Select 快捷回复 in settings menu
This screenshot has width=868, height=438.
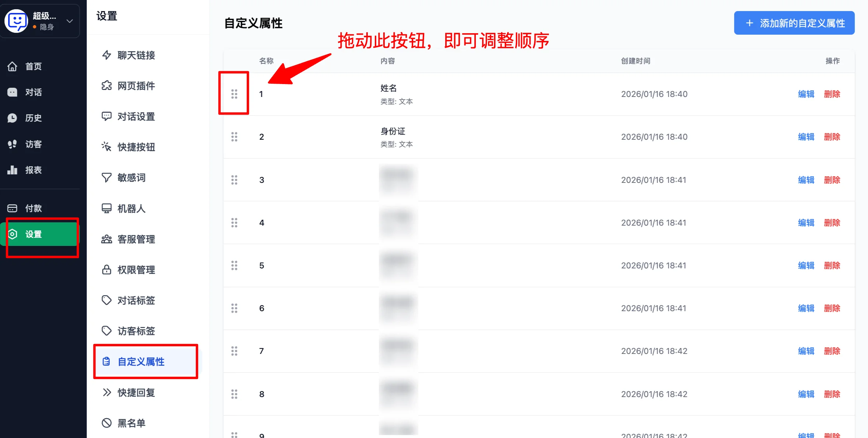click(x=136, y=393)
